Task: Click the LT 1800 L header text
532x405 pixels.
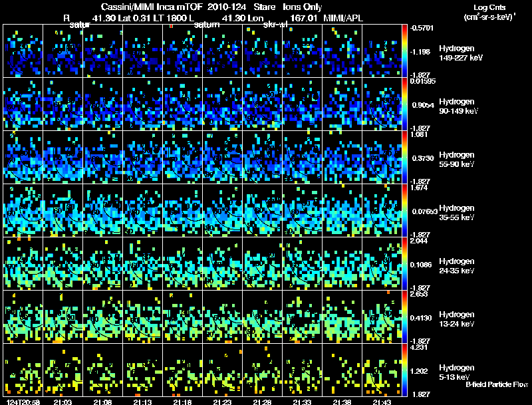Action: [174, 18]
